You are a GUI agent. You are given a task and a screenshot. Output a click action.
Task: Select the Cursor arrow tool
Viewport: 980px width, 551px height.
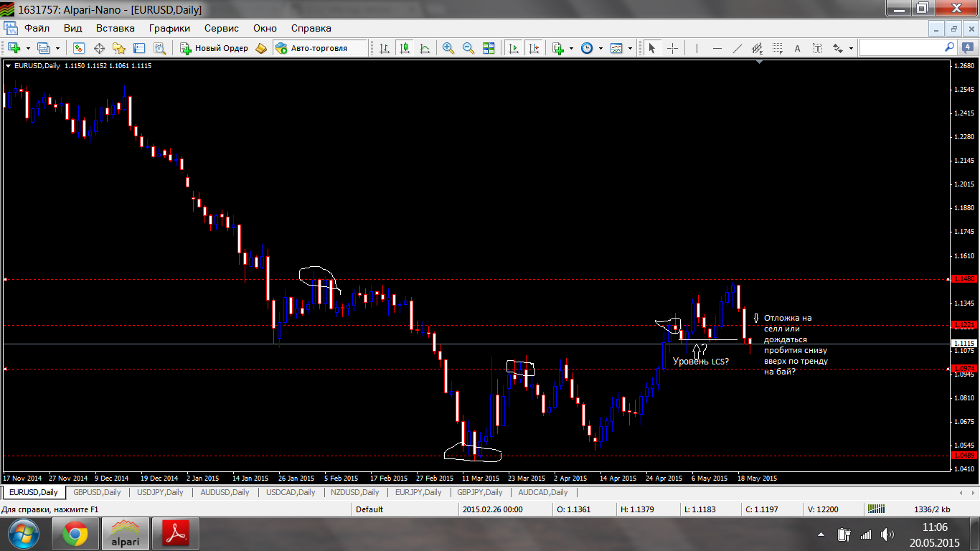[652, 48]
